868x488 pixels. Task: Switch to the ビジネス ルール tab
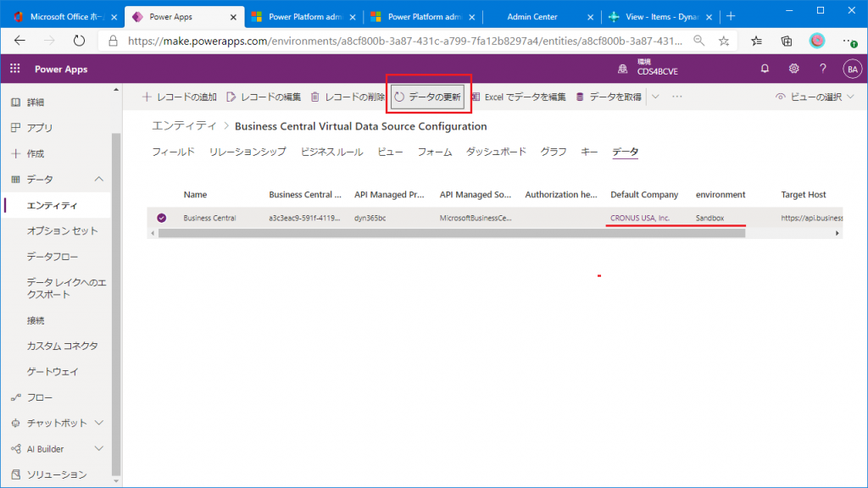(331, 152)
